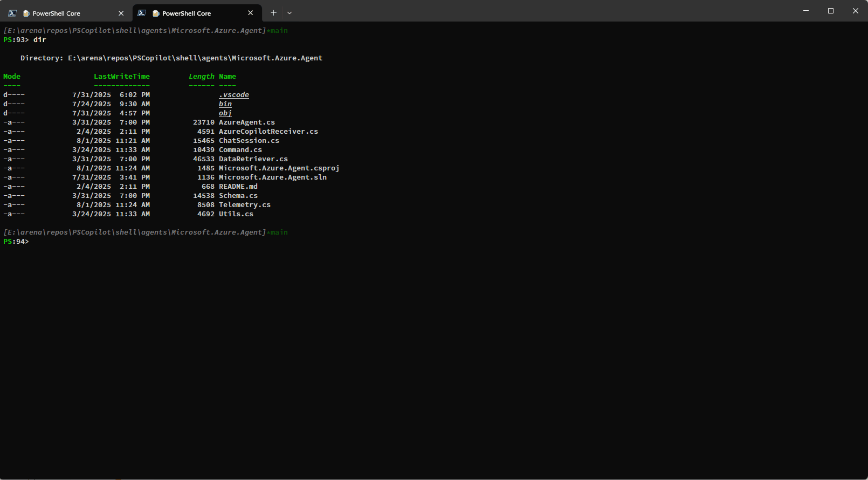
Task: Click the 7/24/2025 9:30 AM timestamp
Action: pos(111,104)
